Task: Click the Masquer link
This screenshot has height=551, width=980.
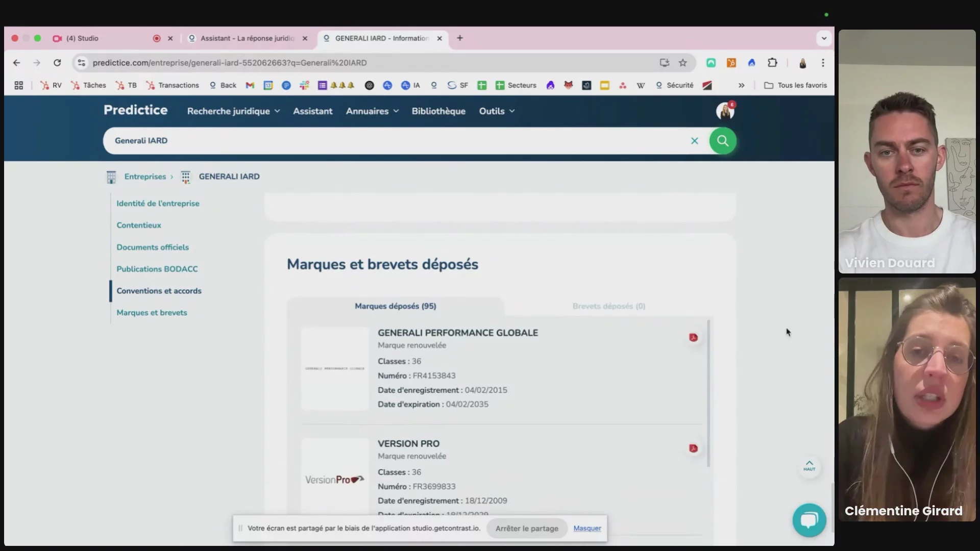Action: pyautogui.click(x=587, y=529)
